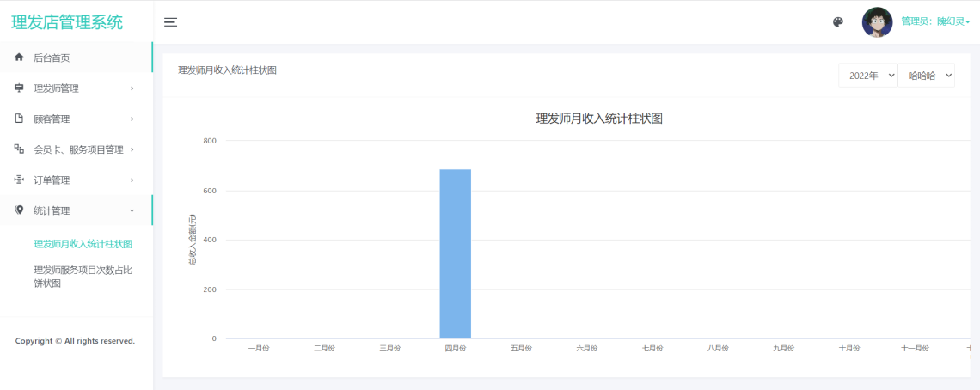This screenshot has height=390, width=980.
Task: Expand the 顾客管理 chevron
Action: click(132, 119)
